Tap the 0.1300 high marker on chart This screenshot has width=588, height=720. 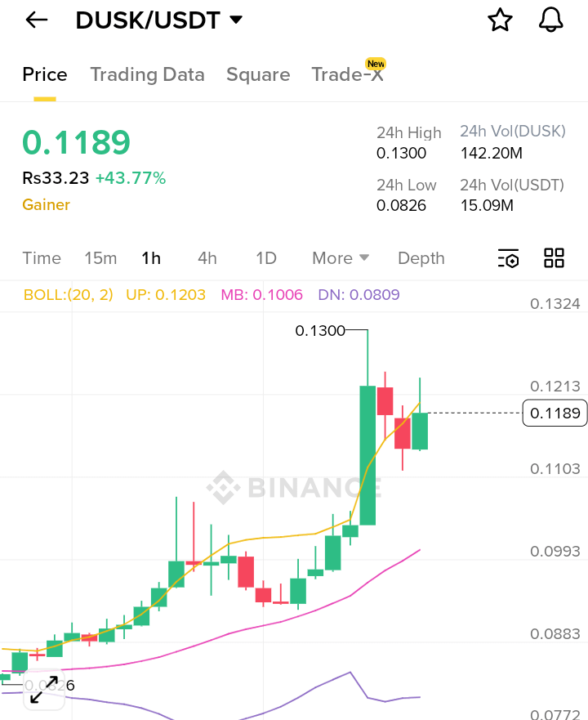coord(320,331)
